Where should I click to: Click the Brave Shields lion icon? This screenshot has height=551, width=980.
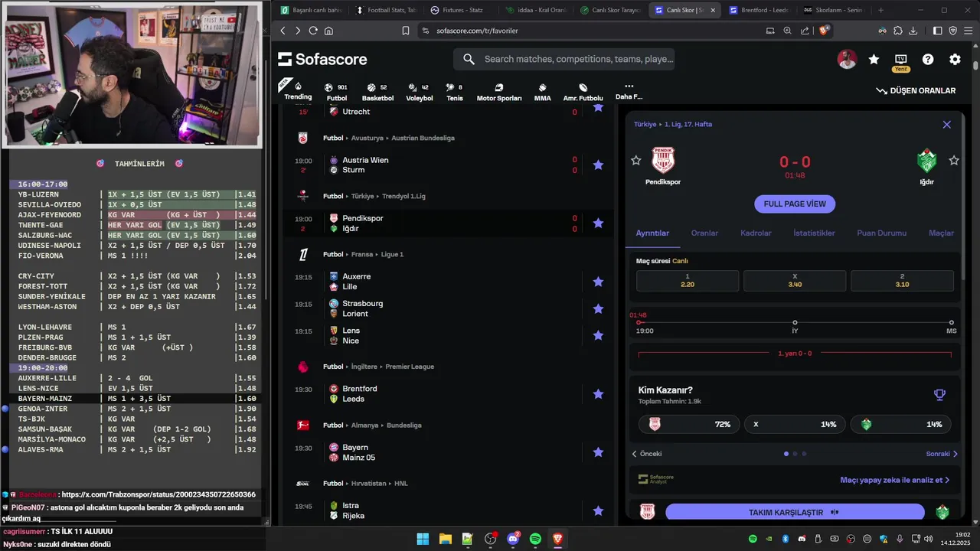824,31
